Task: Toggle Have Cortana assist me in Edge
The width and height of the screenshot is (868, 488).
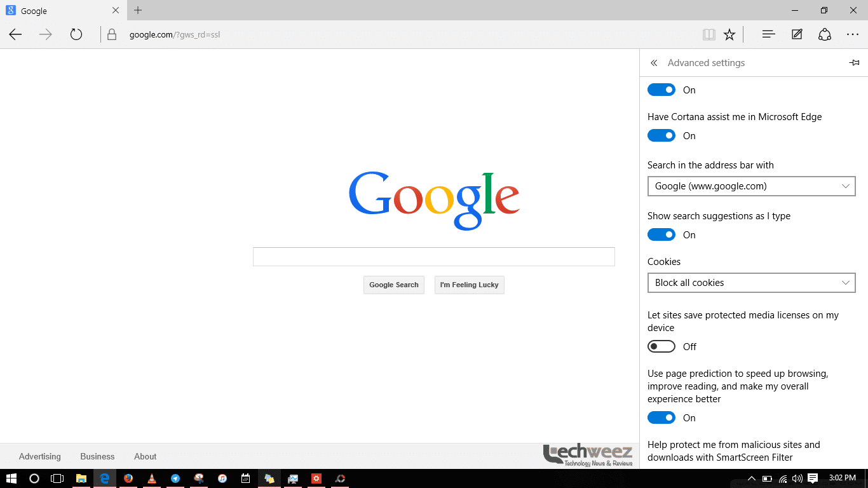Action: pos(661,135)
